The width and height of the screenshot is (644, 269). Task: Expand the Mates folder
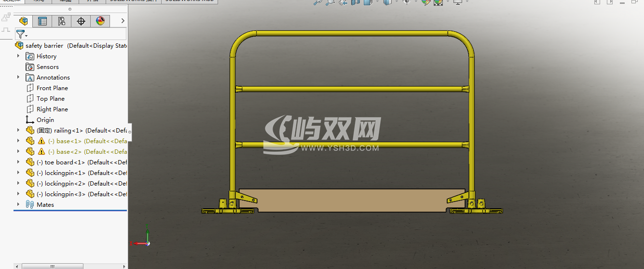click(x=18, y=204)
